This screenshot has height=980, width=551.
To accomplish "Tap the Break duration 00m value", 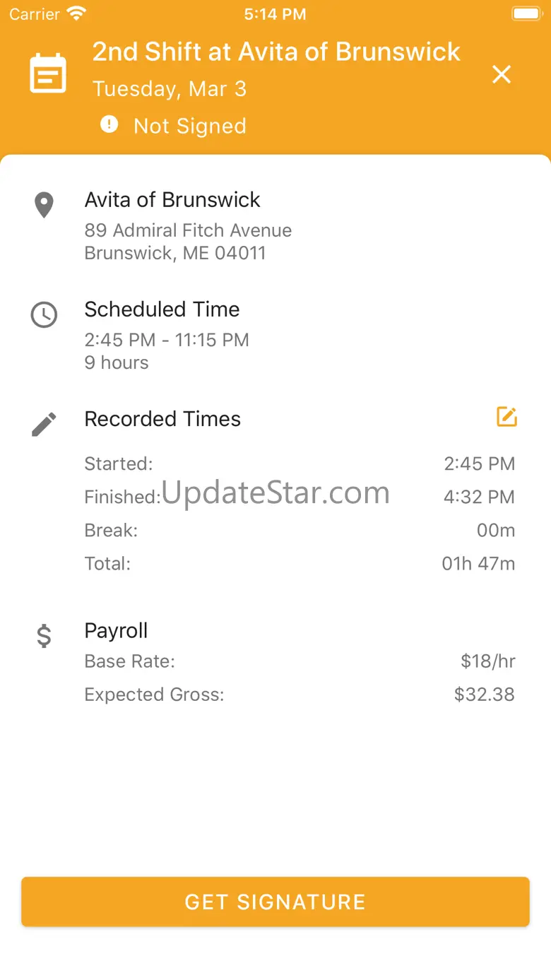I will (496, 530).
